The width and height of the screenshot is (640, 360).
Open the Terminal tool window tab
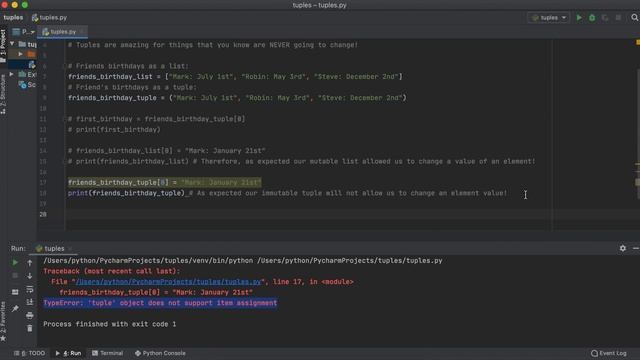107,353
